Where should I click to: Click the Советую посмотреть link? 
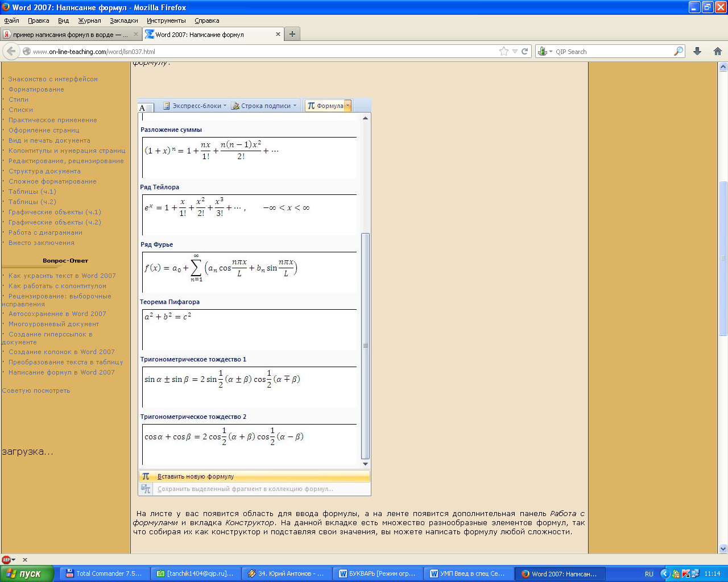tap(36, 390)
